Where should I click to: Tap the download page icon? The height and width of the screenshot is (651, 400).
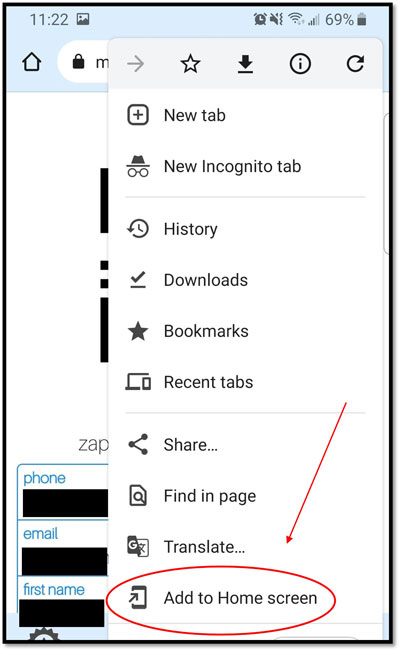tap(245, 64)
